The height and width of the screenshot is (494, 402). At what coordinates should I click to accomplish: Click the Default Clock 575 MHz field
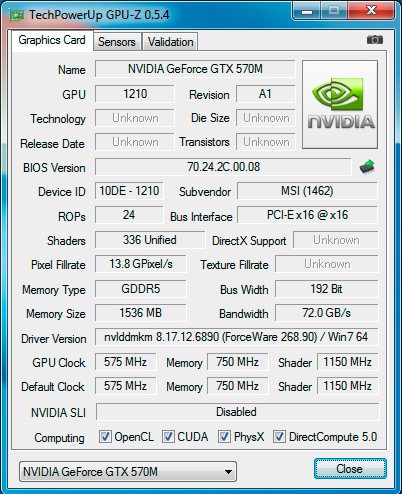125,386
